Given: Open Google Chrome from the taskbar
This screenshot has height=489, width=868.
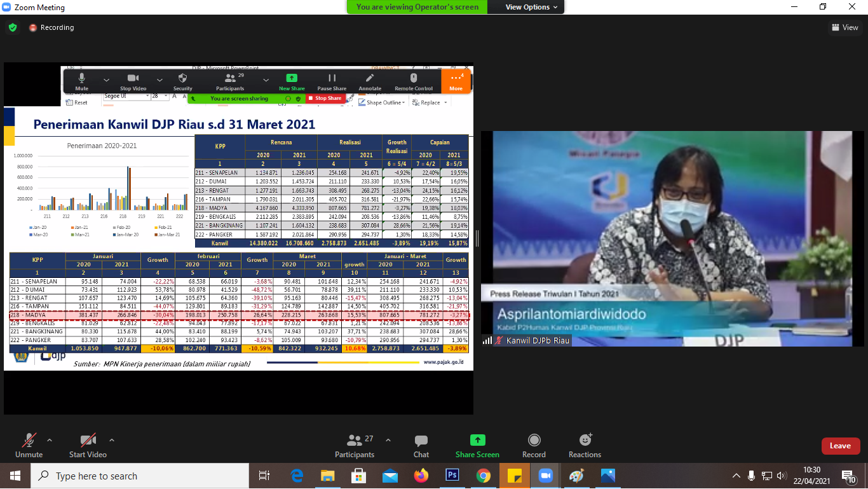Looking at the screenshot, I should pyautogui.click(x=484, y=476).
